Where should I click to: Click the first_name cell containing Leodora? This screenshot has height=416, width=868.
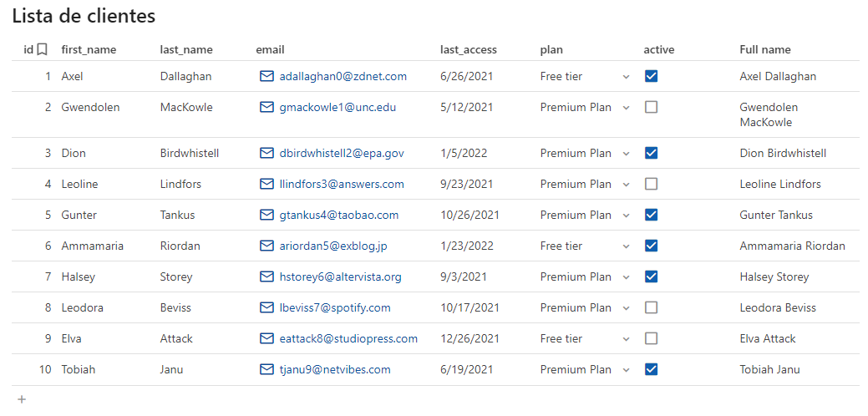pyautogui.click(x=83, y=307)
